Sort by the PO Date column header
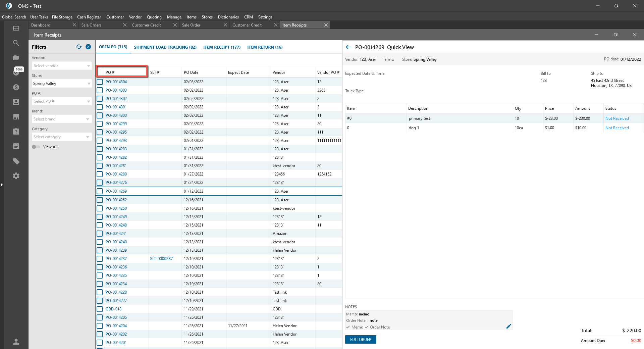 tap(191, 72)
